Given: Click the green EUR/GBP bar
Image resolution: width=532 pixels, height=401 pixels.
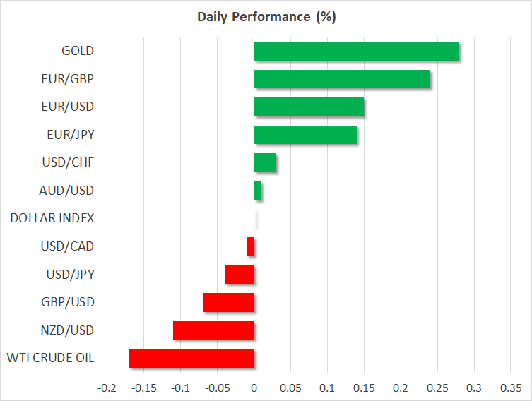Looking at the screenshot, I should pyautogui.click(x=342, y=79).
